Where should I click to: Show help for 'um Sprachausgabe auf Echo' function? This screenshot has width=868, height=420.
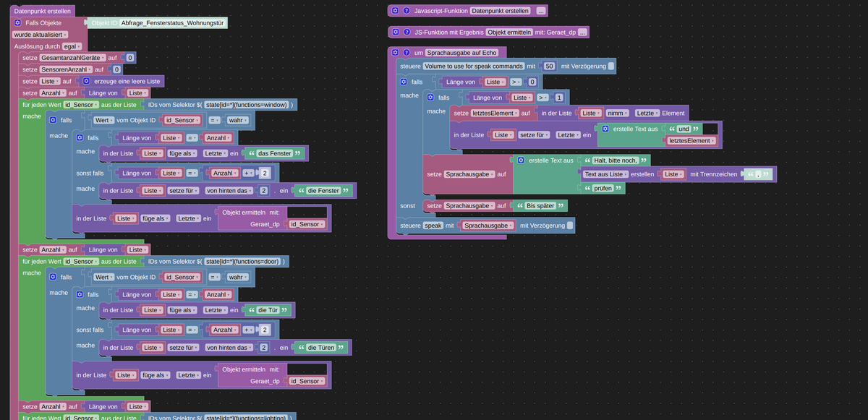click(407, 52)
